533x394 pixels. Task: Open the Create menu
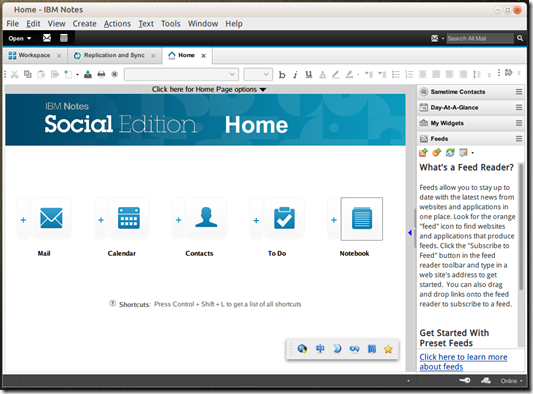click(84, 24)
